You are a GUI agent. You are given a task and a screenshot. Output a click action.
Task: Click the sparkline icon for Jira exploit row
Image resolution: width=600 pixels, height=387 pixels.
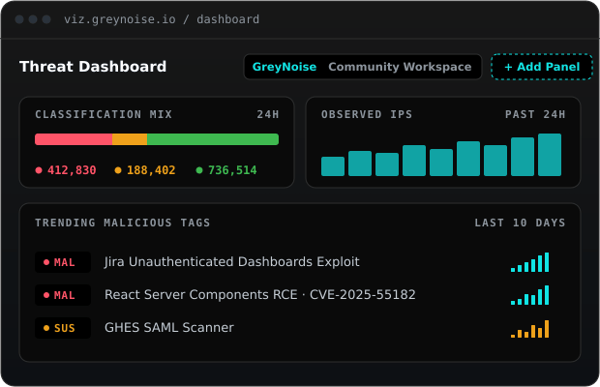pyautogui.click(x=530, y=262)
